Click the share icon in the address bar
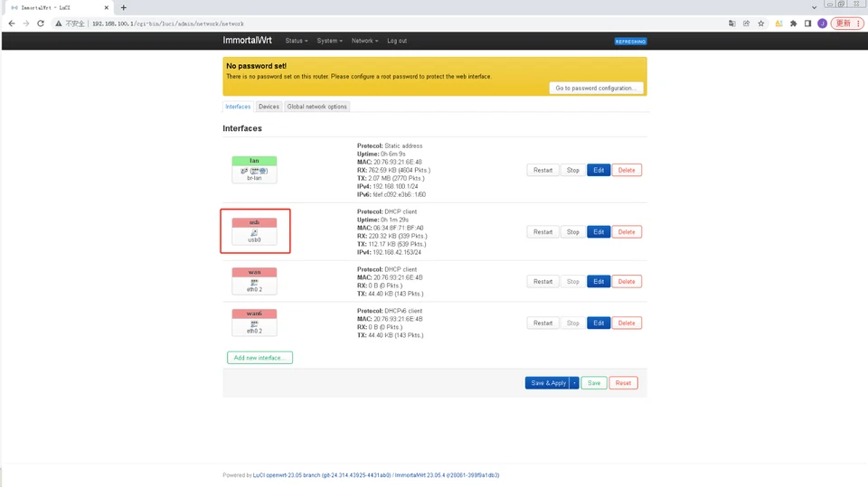The image size is (868, 487). click(x=746, y=23)
